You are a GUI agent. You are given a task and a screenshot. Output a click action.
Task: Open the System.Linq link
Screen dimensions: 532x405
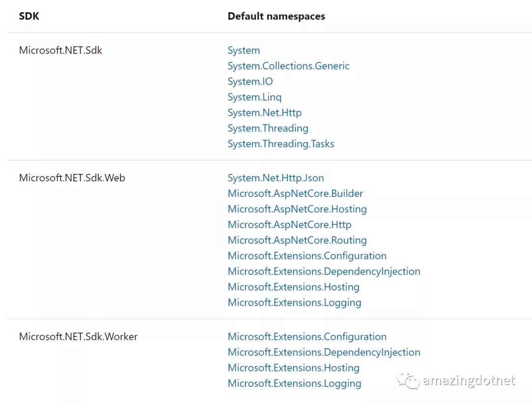click(x=254, y=97)
